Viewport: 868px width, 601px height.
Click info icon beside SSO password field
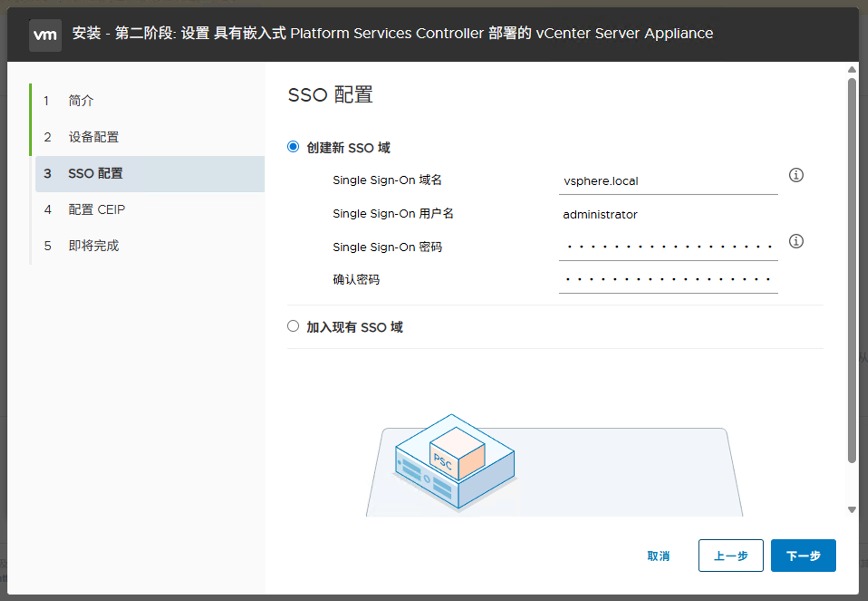pyautogui.click(x=796, y=241)
